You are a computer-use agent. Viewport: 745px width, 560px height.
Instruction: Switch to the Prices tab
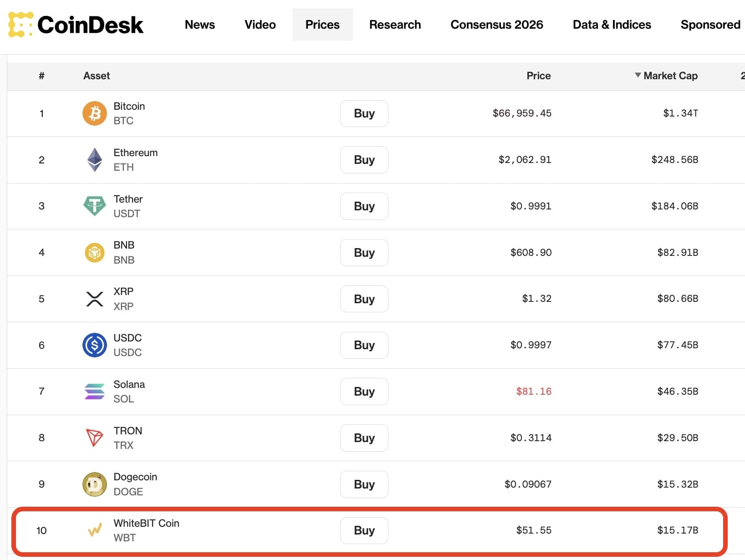(x=322, y=25)
